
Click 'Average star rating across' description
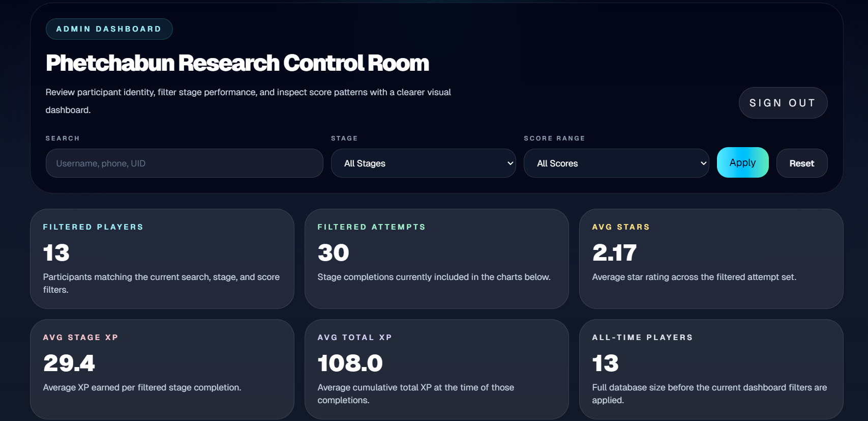[x=694, y=277]
